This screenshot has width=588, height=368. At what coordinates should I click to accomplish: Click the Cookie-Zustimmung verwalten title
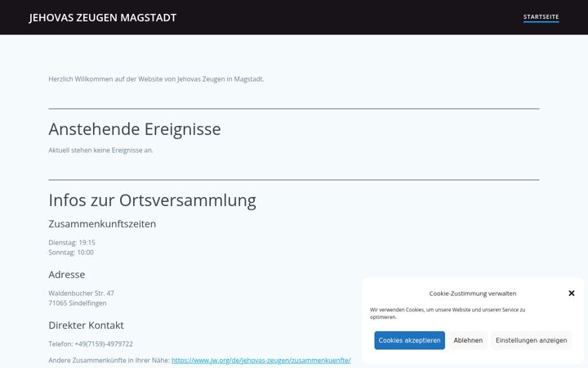pos(473,294)
